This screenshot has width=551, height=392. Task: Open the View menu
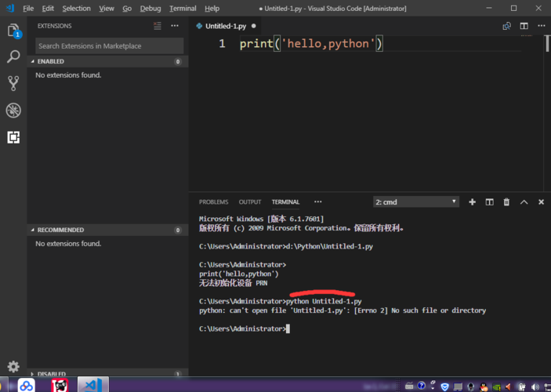click(x=107, y=9)
